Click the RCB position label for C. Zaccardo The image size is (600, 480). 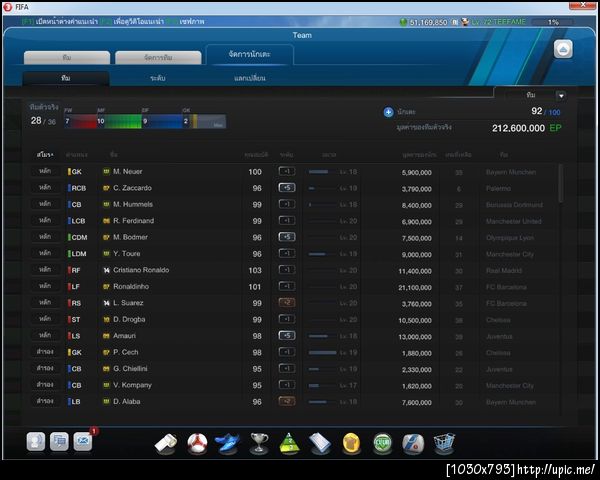[78, 188]
